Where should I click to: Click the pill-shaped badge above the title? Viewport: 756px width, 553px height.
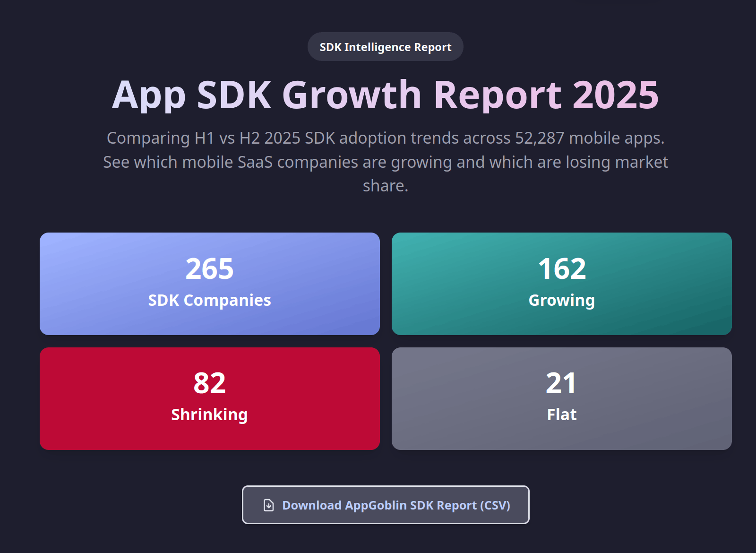point(385,46)
